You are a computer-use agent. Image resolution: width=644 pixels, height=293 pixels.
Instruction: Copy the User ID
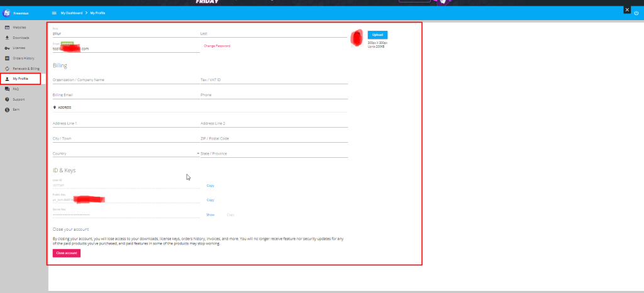point(210,185)
